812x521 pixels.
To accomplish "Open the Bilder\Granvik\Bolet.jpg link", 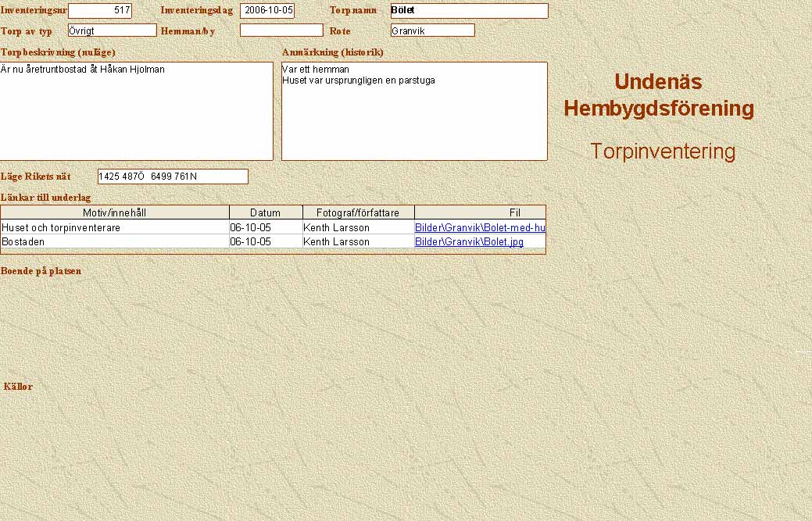I will (x=469, y=242).
